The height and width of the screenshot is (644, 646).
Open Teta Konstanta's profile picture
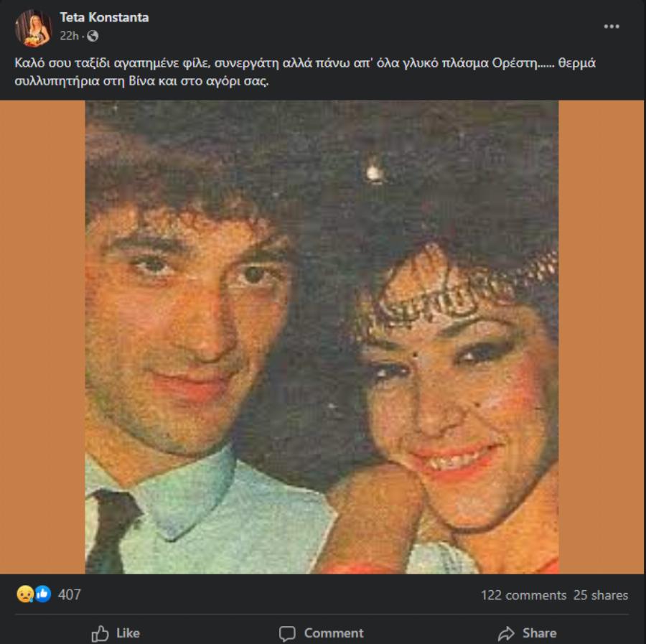(x=33, y=28)
